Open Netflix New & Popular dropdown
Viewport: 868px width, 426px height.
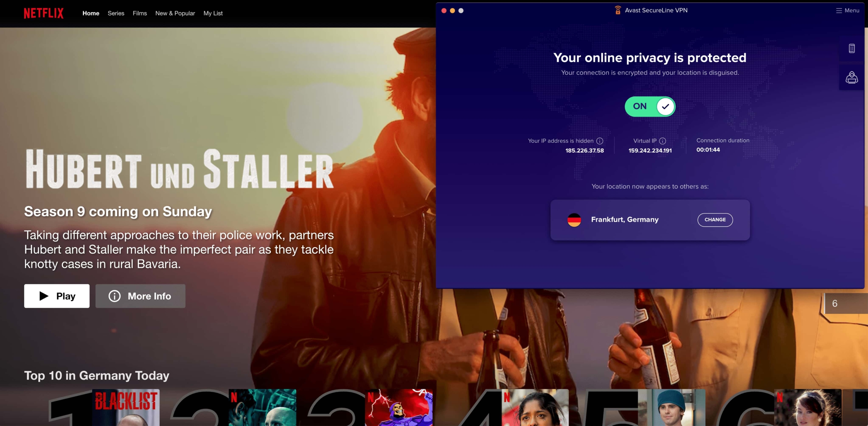tap(175, 13)
